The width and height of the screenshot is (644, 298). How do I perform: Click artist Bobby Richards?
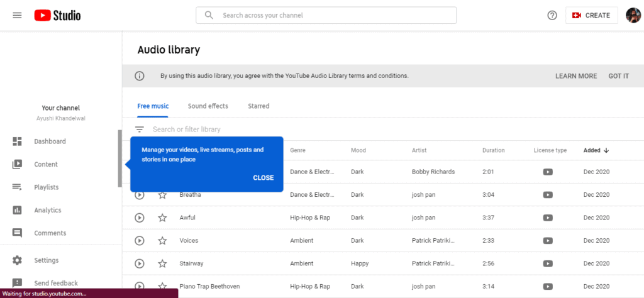433,172
